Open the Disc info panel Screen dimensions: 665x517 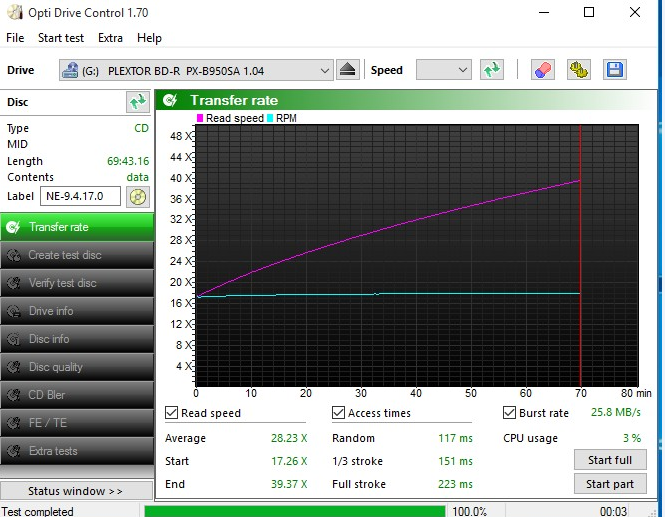pyautogui.click(x=77, y=339)
